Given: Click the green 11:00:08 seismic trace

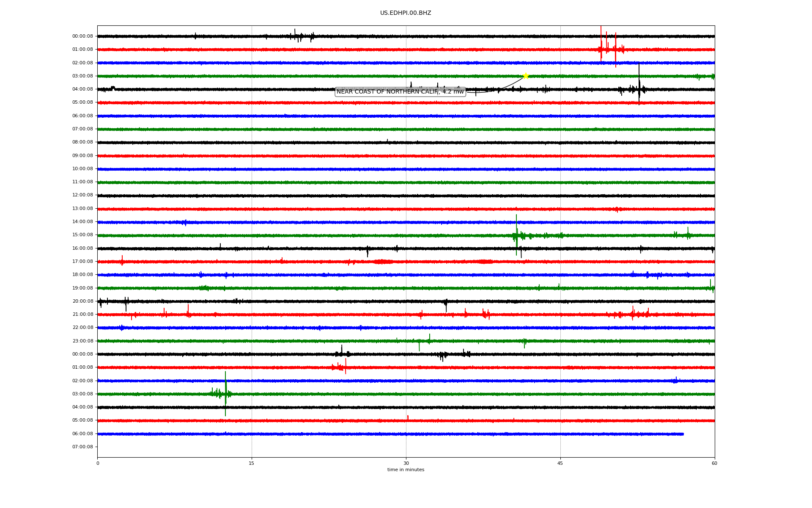Looking at the screenshot, I should (406, 182).
